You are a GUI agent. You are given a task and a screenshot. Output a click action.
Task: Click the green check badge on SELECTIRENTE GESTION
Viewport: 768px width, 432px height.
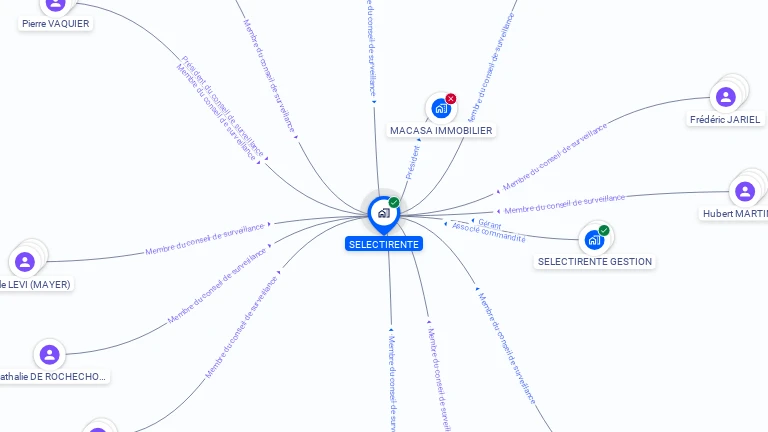click(x=604, y=230)
